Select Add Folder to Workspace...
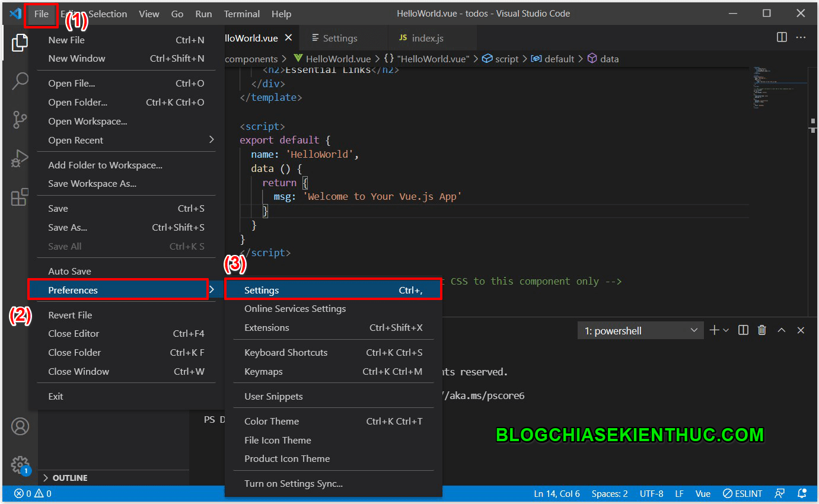This screenshot has width=819, height=504. [x=126, y=165]
